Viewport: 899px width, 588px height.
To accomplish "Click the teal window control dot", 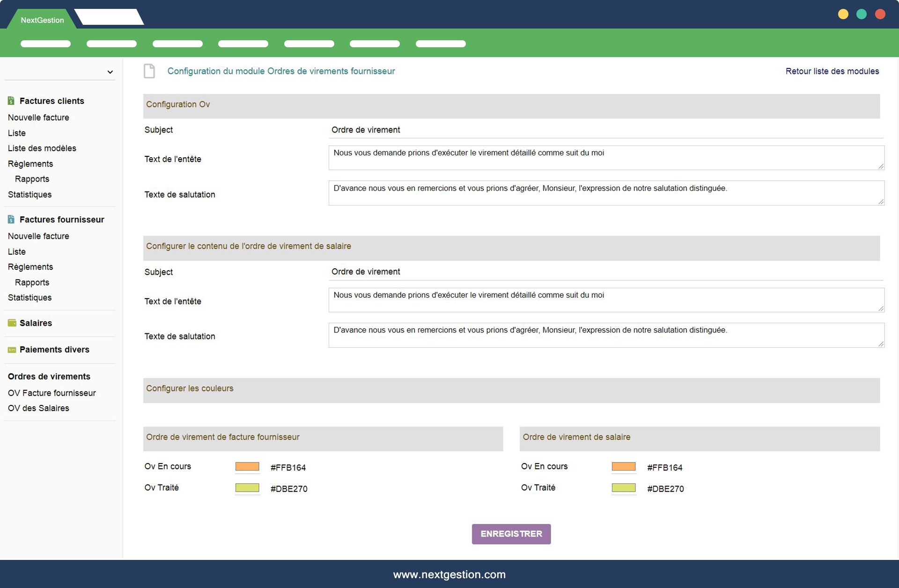I will [x=861, y=14].
